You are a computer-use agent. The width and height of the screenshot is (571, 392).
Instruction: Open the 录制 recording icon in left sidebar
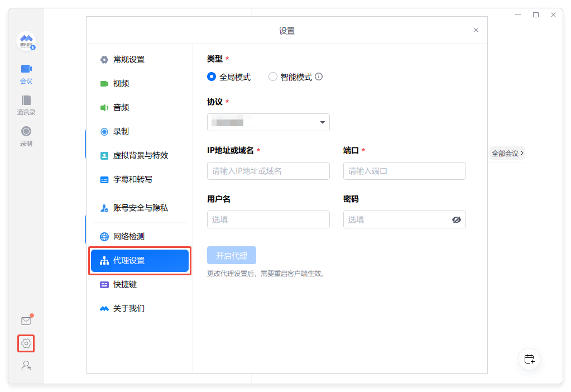26,136
